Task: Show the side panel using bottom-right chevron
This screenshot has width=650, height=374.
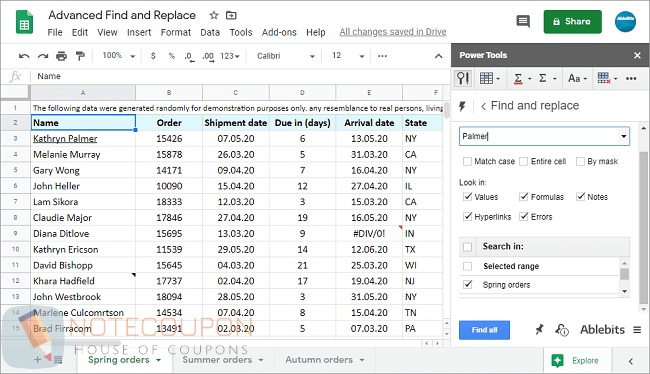Action: click(x=631, y=361)
